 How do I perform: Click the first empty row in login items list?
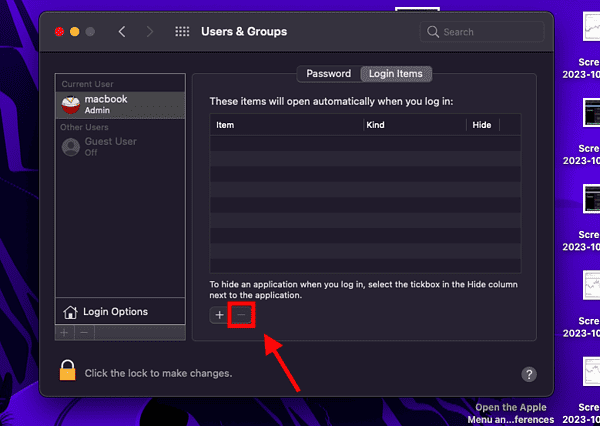click(x=365, y=143)
